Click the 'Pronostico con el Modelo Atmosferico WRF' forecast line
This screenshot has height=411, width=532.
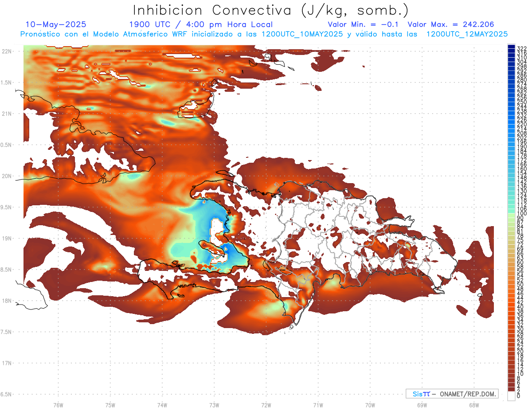[264, 34]
